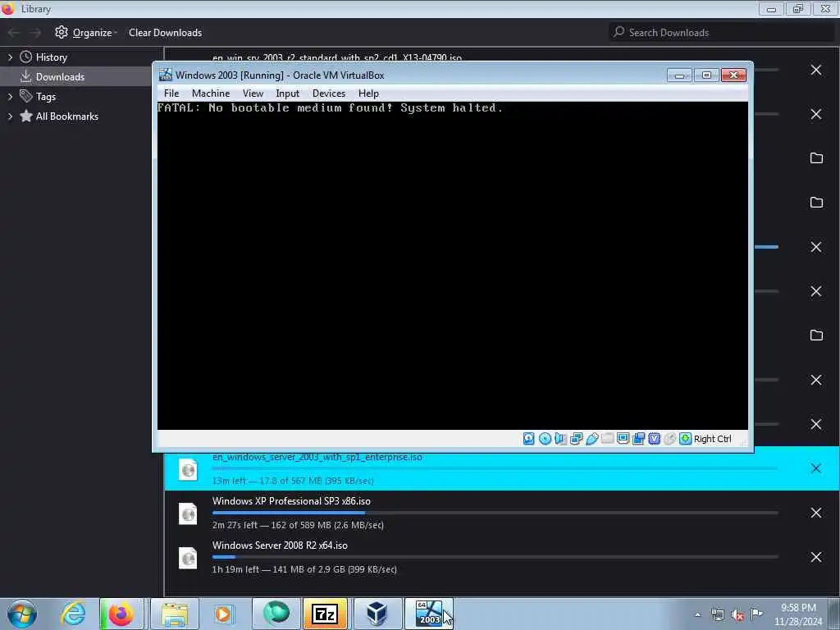Click the Library back arrow
Viewport: 840px width, 630px height.
13,33
